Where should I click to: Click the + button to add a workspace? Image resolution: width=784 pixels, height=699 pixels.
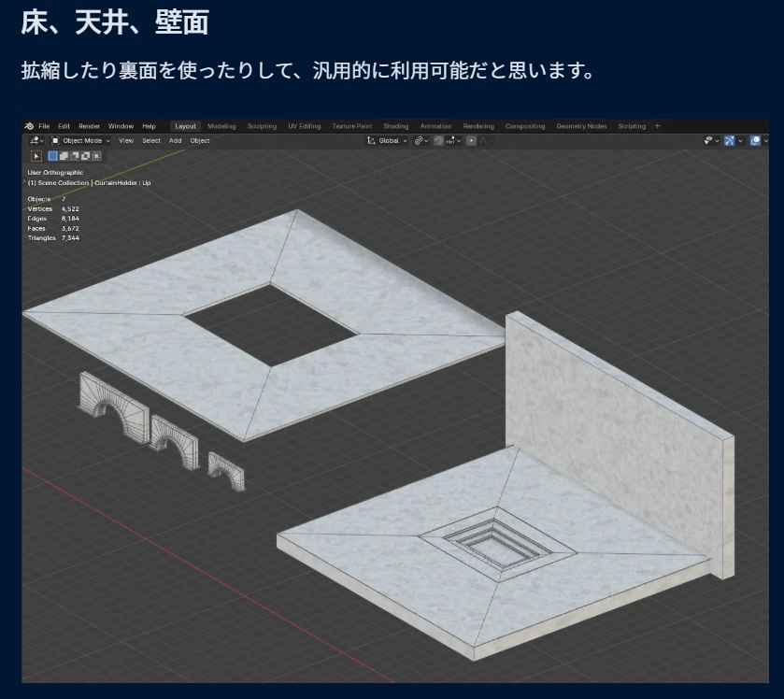(658, 125)
